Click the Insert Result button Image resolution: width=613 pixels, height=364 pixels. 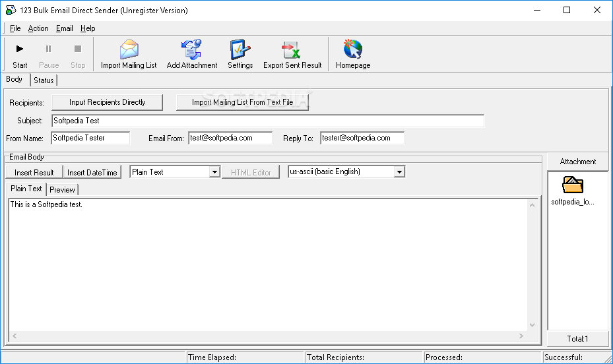coord(34,172)
